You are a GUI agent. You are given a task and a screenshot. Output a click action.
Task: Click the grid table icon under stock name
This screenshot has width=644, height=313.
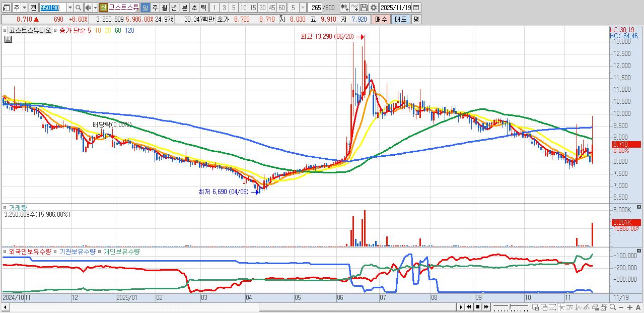pyautogui.click(x=8, y=39)
